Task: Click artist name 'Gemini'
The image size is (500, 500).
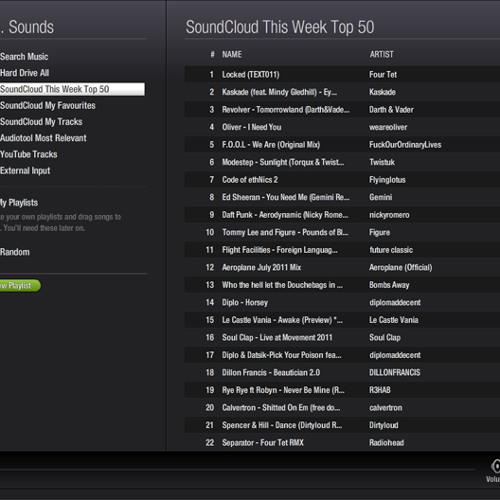Action: pos(380,197)
